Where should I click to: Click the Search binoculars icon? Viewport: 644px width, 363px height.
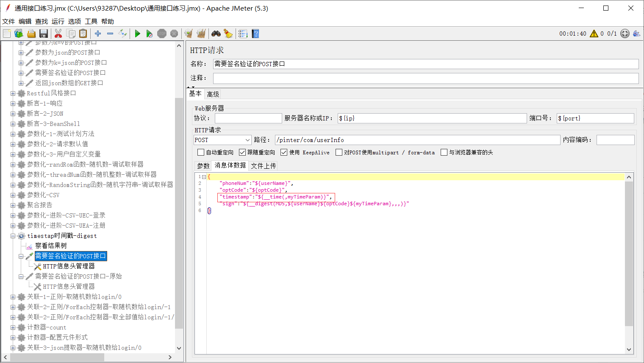216,34
